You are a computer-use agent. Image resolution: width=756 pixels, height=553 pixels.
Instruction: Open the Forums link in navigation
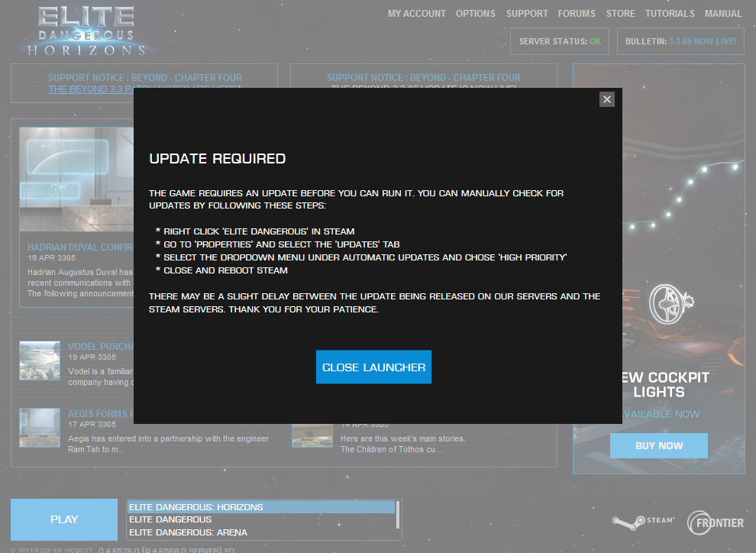(x=577, y=14)
